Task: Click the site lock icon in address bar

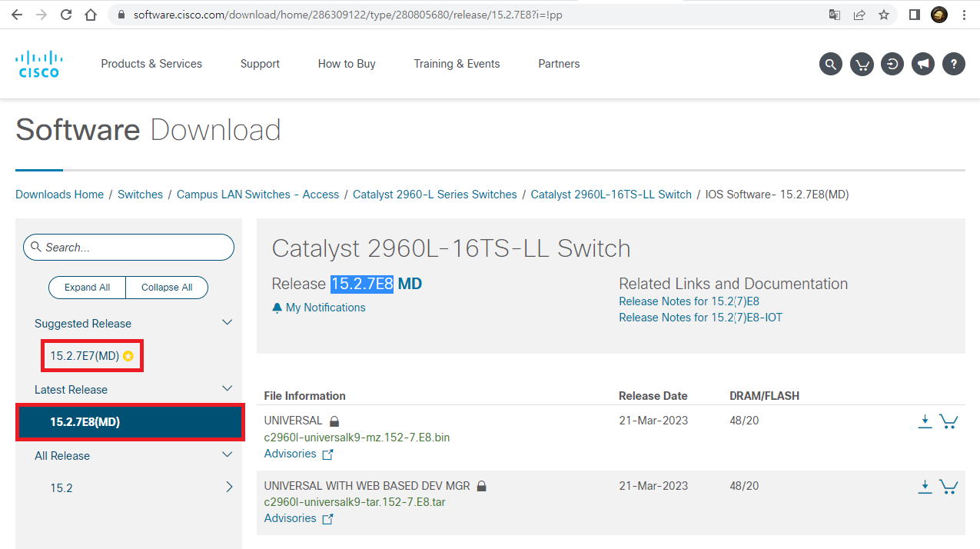Action: 121,15
